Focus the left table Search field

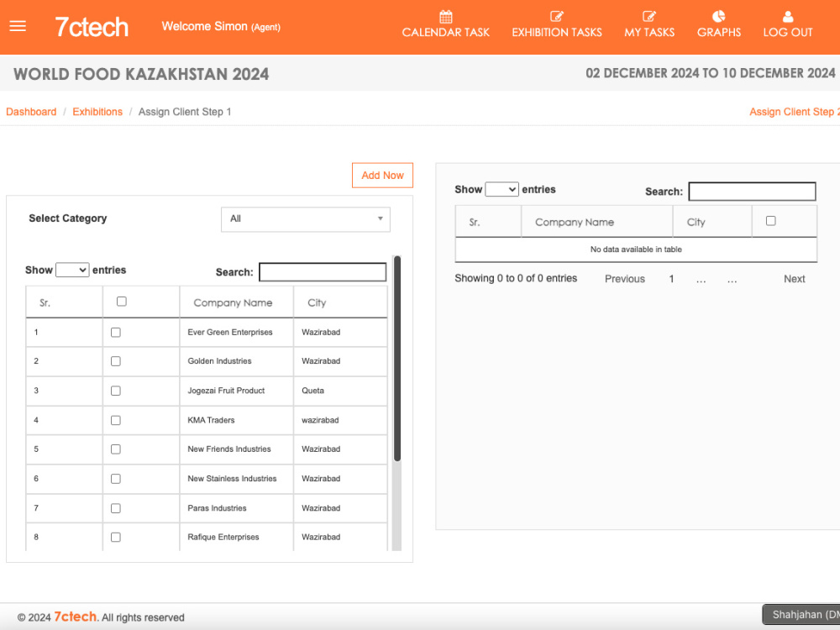click(323, 271)
